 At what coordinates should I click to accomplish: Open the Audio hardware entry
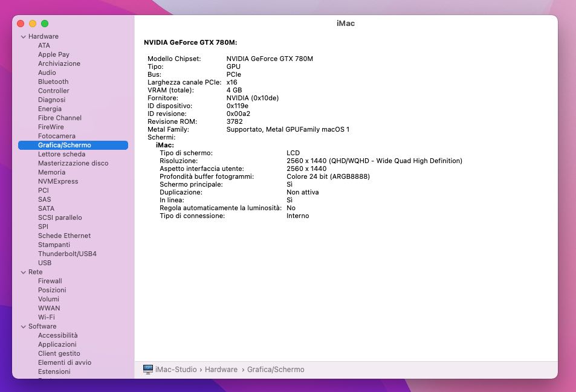[47, 72]
